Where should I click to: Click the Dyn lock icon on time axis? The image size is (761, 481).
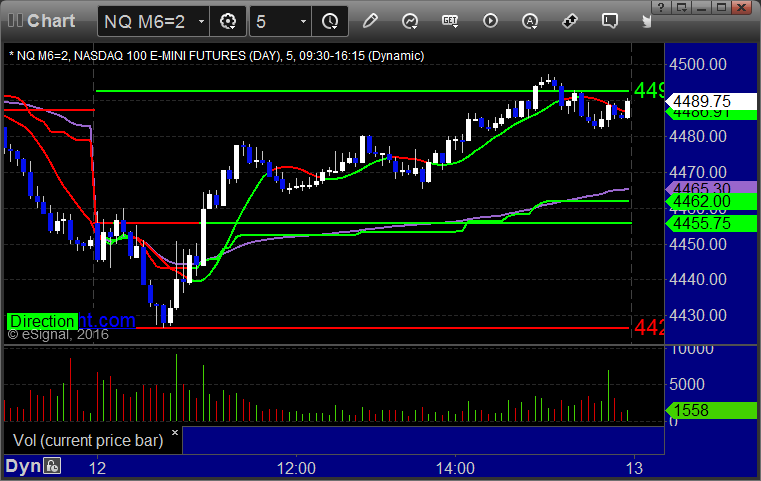[x=52, y=466]
